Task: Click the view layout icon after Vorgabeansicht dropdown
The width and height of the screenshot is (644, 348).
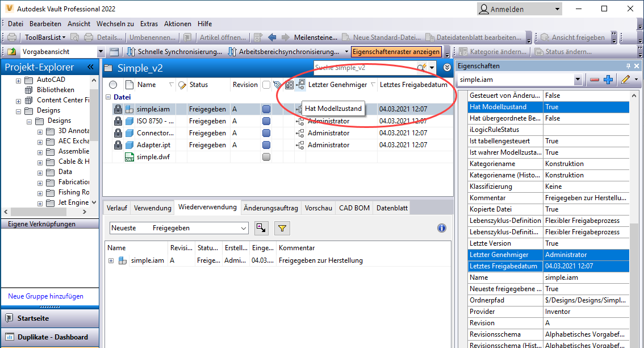Action: pyautogui.click(x=115, y=52)
